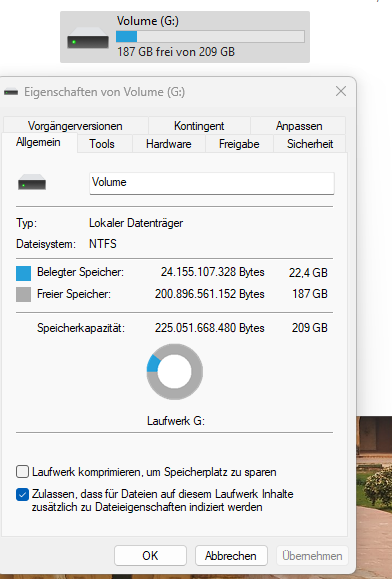The height and width of the screenshot is (579, 392).
Task: Click the storage usage bar of Volume (G:)
Action: pos(210,37)
